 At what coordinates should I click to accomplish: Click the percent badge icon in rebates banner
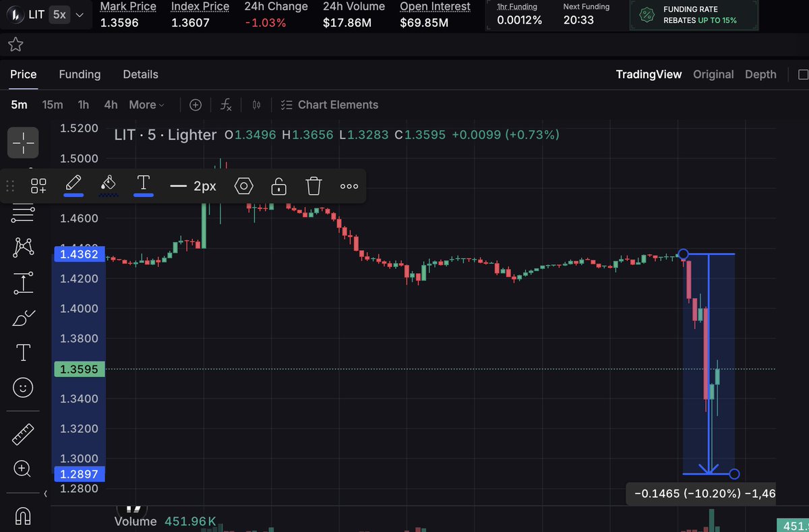coord(647,15)
